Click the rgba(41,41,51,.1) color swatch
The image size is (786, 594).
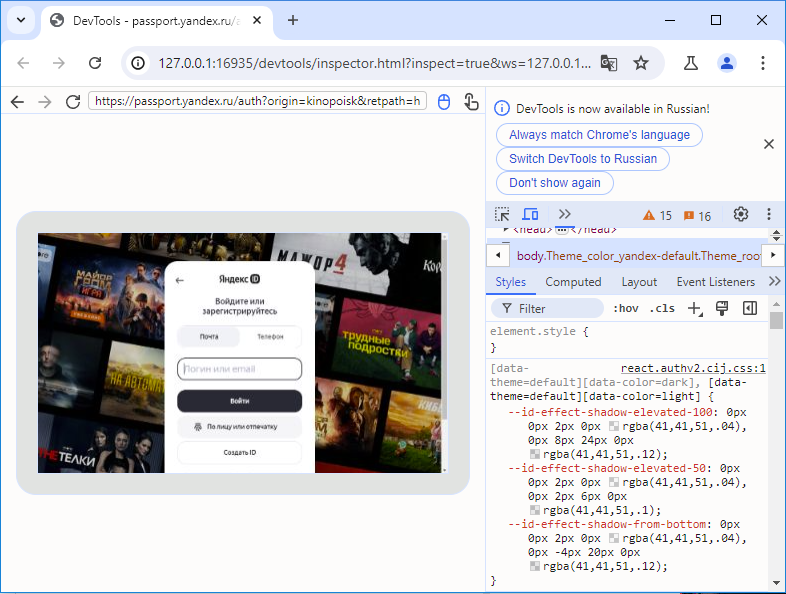tap(535, 510)
